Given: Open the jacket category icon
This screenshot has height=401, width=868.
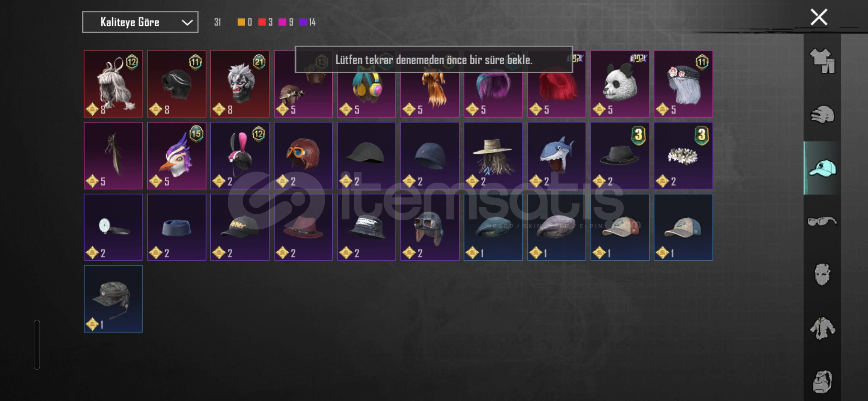Looking at the screenshot, I should (x=822, y=328).
